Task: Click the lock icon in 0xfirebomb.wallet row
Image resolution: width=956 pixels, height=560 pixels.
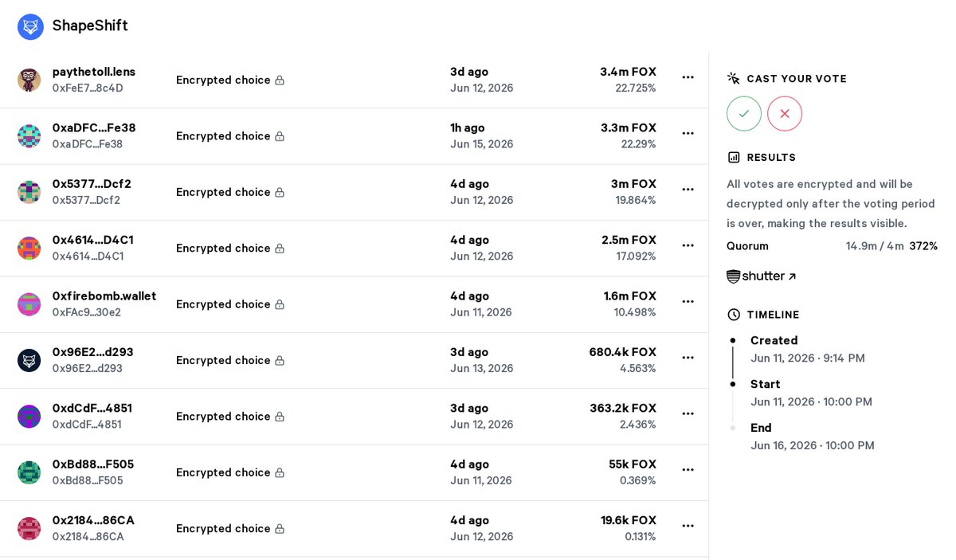Action: click(280, 304)
